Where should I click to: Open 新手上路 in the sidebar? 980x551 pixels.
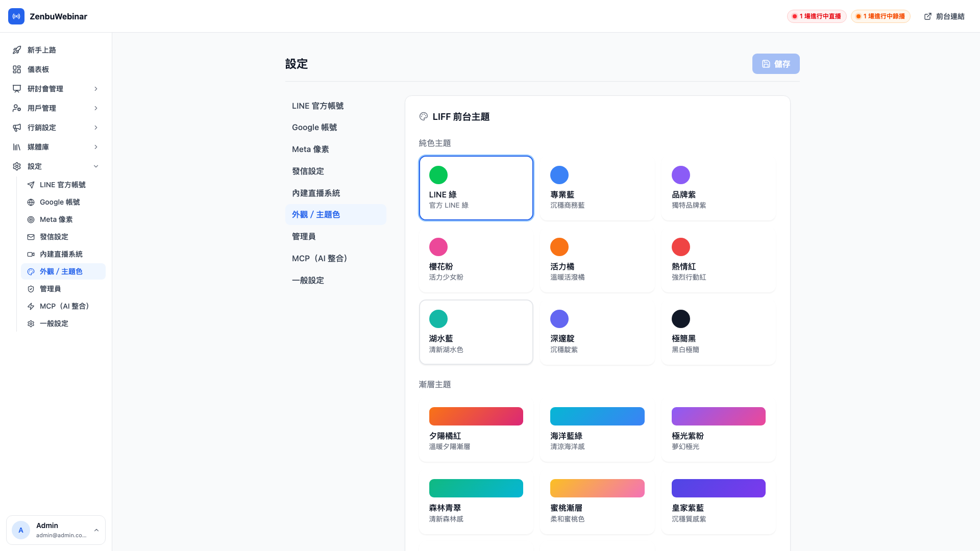tap(56, 50)
